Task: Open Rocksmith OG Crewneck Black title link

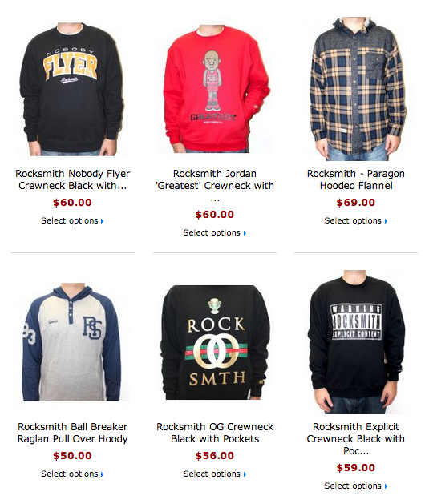Action: [215, 433]
